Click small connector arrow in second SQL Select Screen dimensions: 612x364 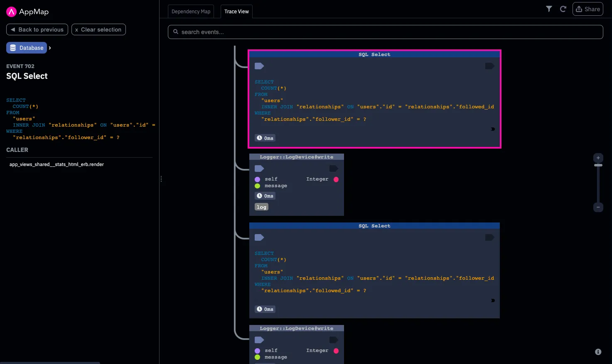click(x=493, y=300)
